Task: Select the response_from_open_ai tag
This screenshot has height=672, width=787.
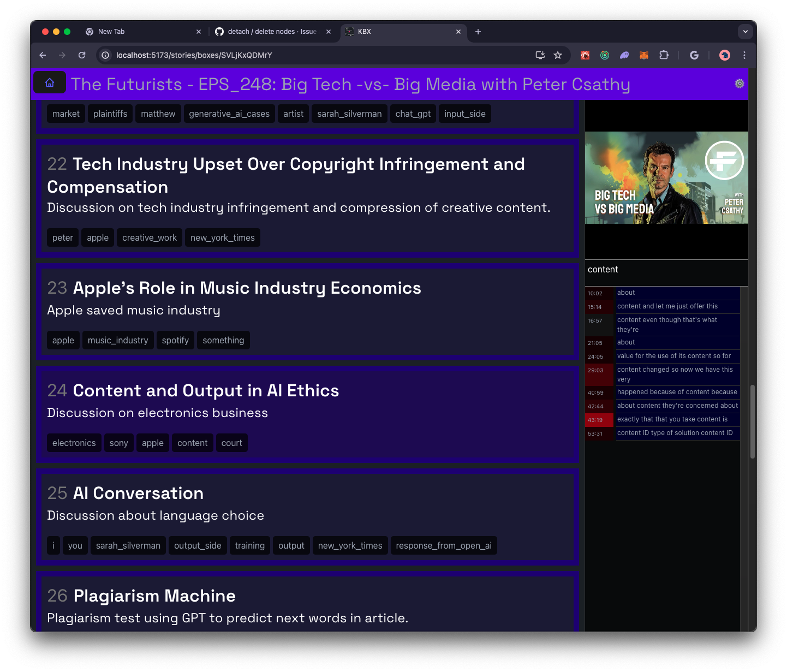Action: pyautogui.click(x=444, y=545)
